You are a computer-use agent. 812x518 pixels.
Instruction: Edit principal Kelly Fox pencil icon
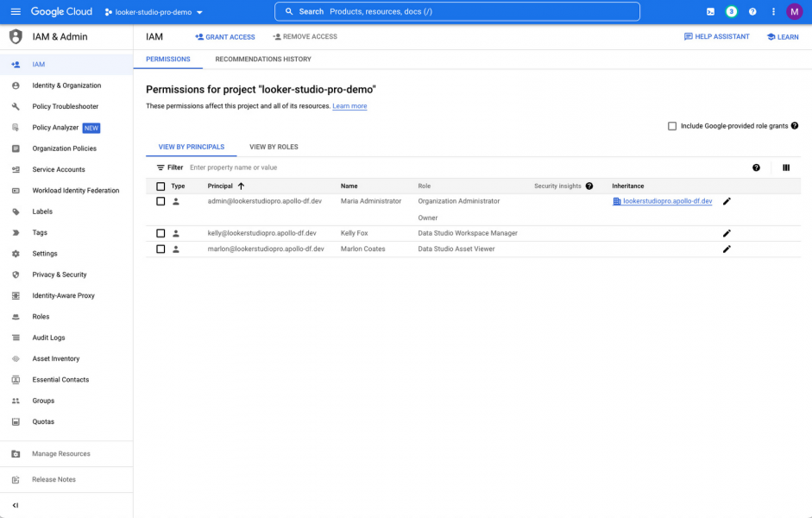727,233
